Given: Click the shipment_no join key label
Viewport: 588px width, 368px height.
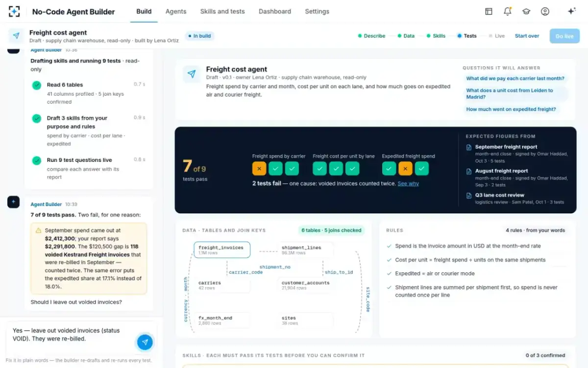Looking at the screenshot, I should click(x=275, y=267).
